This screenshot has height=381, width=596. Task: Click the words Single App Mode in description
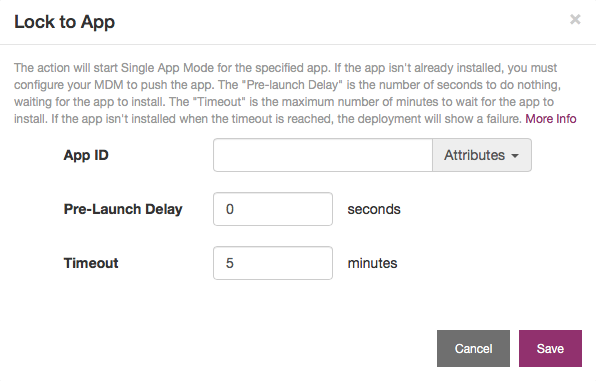pyautogui.click(x=167, y=68)
